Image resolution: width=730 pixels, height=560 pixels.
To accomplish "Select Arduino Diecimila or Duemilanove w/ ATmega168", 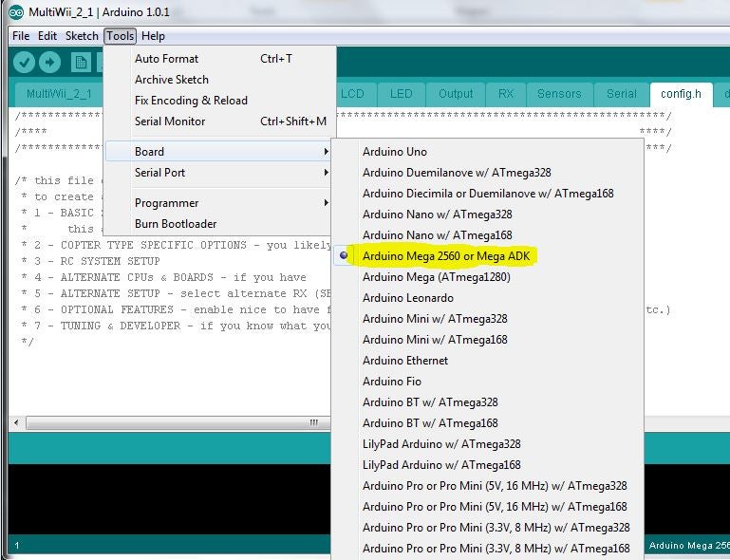I will click(x=488, y=194).
